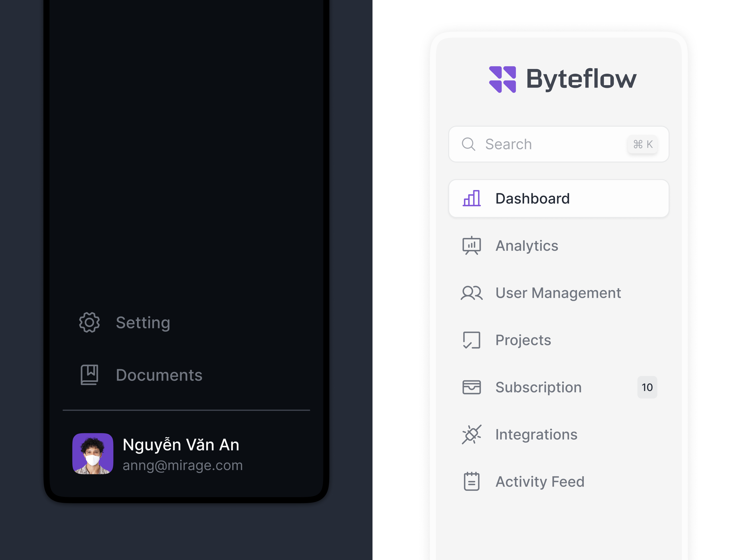Select the Dashboard bar chart icon

(472, 199)
